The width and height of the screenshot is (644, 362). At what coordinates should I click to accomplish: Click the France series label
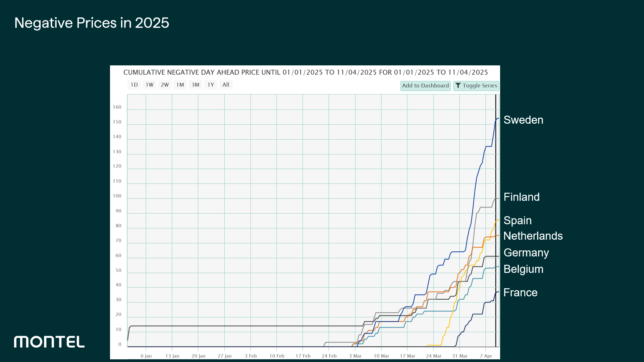520,293
